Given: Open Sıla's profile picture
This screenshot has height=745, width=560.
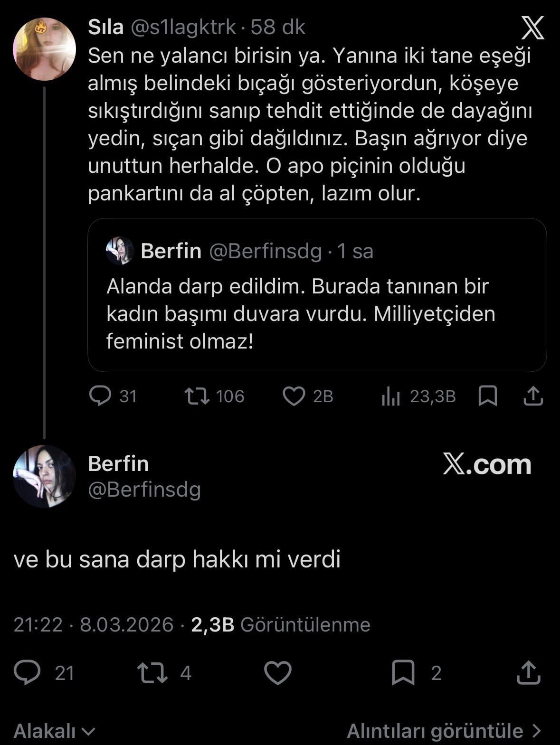Looking at the screenshot, I should [44, 49].
